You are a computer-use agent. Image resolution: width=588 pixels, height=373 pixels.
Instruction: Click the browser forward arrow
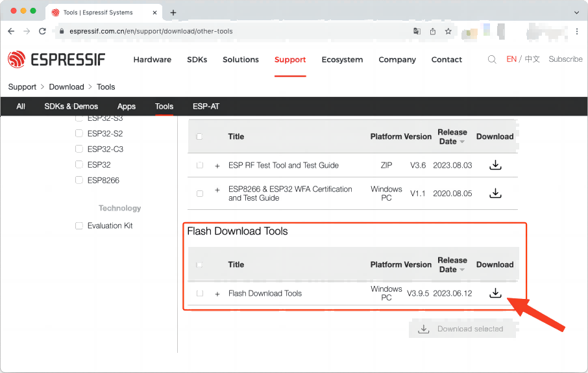pos(27,31)
